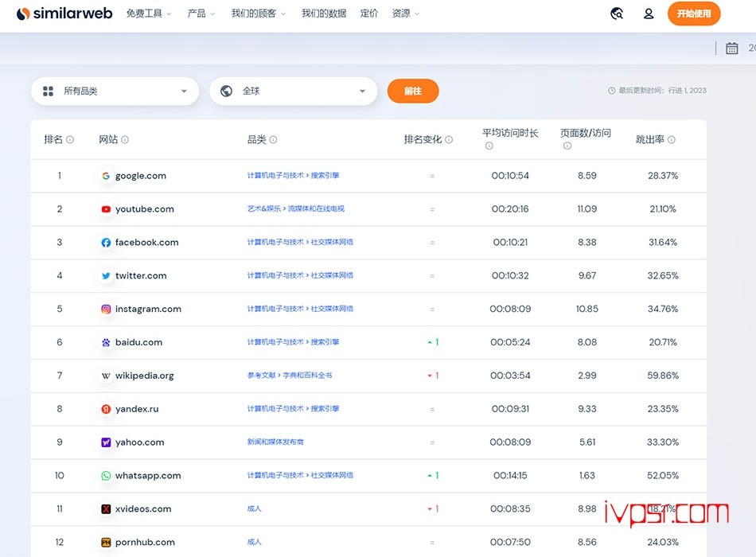Screen dimensions: 756x557
Task: Click the info icon next to 品类
Action: [x=274, y=139]
